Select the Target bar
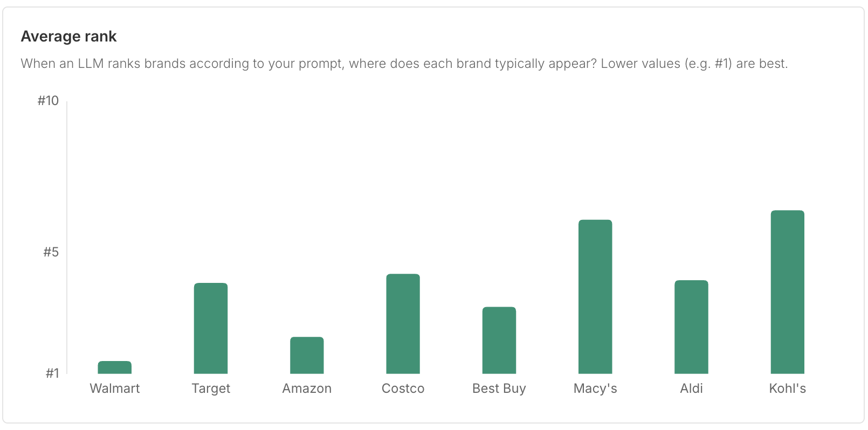Viewport: 868px width, 430px height. [211, 328]
